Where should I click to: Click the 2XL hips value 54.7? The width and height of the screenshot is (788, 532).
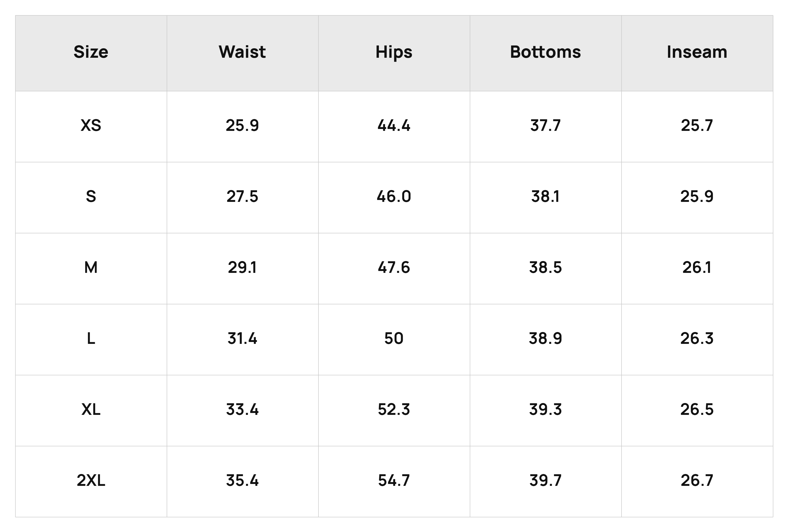(394, 480)
